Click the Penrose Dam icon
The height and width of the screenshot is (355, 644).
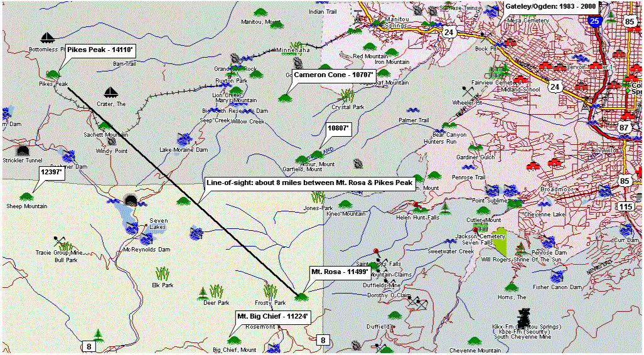click(x=549, y=242)
